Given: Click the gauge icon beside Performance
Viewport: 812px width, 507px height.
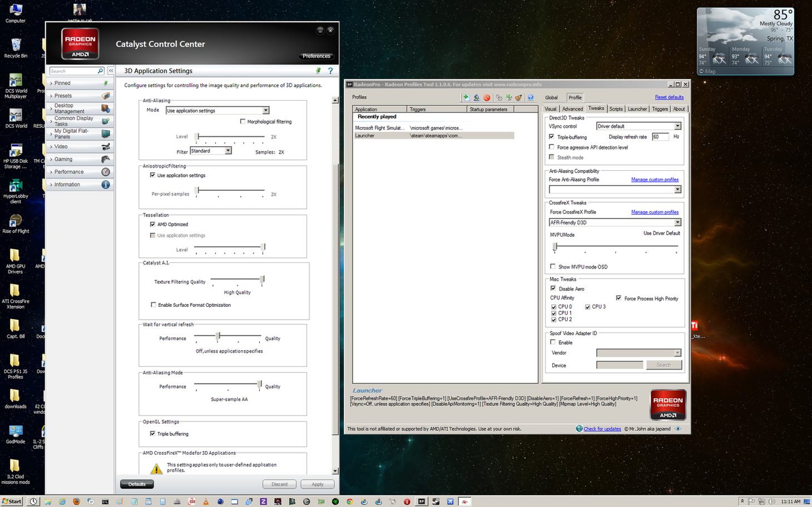Looking at the screenshot, I should click(x=106, y=172).
